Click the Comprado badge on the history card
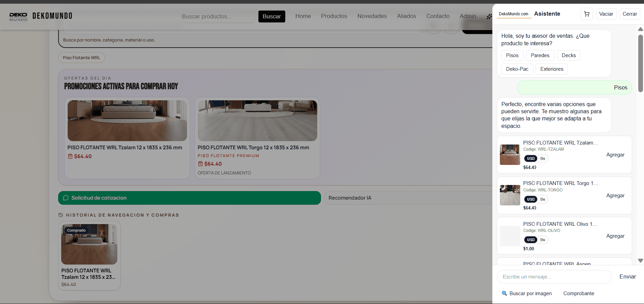Screen dimensions: 644x304 pos(76,230)
